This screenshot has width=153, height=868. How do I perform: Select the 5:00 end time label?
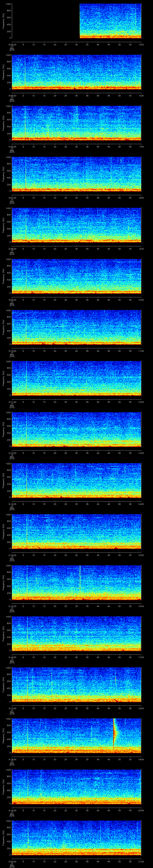(141, 44)
